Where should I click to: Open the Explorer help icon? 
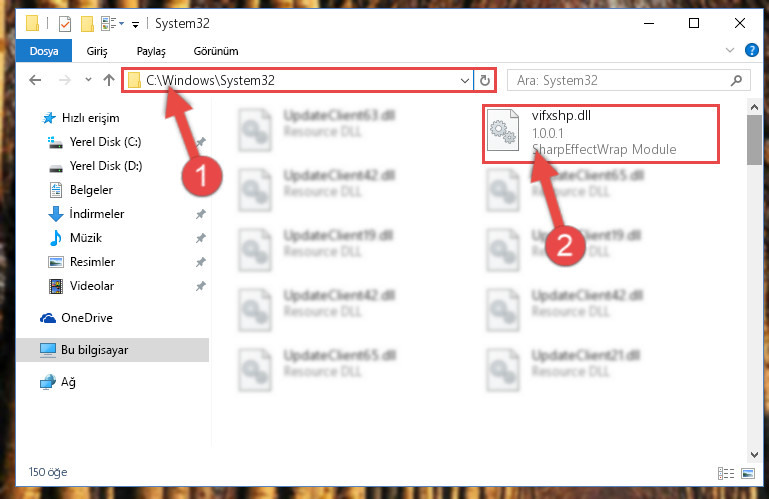coord(751,50)
